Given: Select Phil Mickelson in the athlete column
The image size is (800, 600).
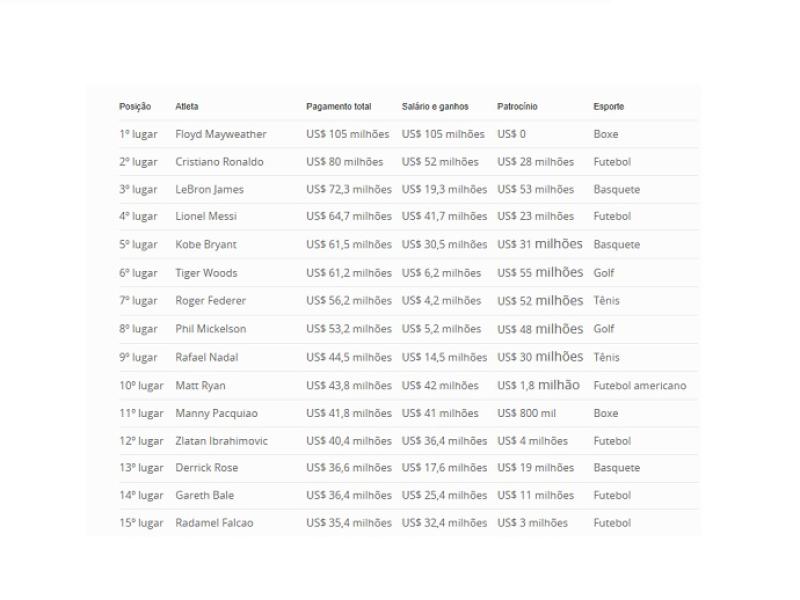Looking at the screenshot, I should 210,329.
